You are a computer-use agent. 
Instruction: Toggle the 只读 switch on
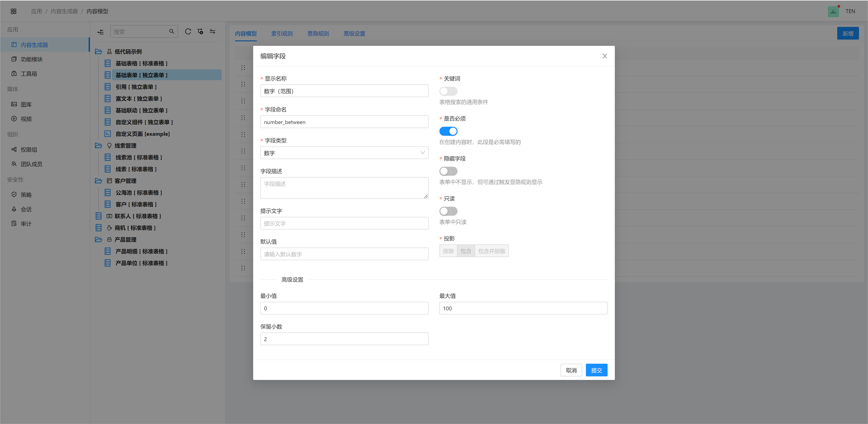(448, 211)
